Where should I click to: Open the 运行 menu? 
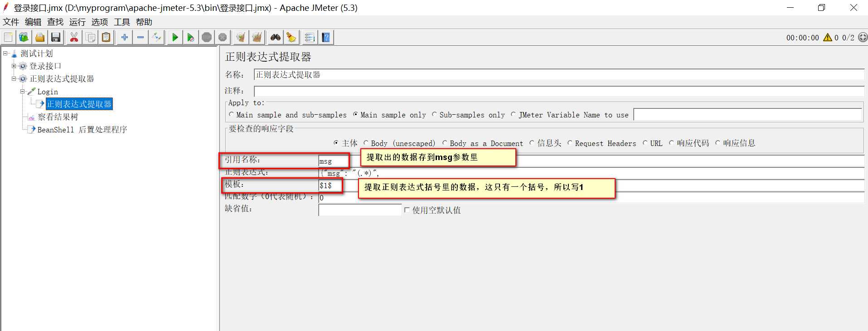[78, 22]
